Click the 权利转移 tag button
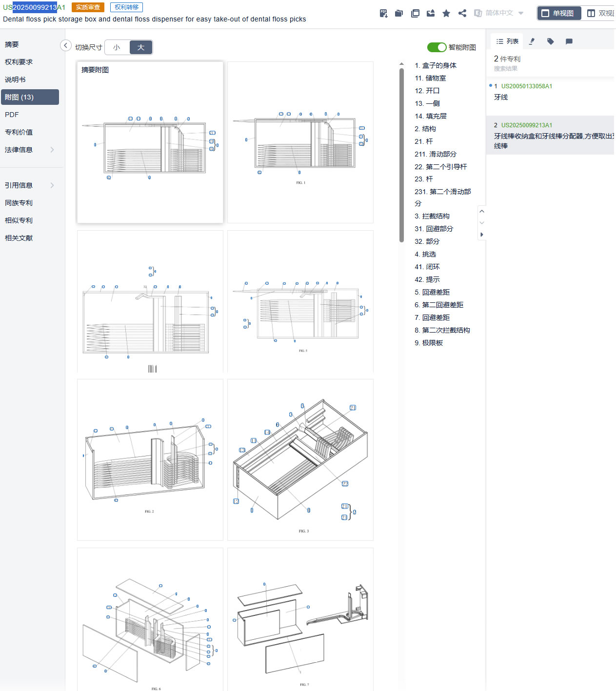Image resolution: width=616 pixels, height=691 pixels. coord(126,7)
